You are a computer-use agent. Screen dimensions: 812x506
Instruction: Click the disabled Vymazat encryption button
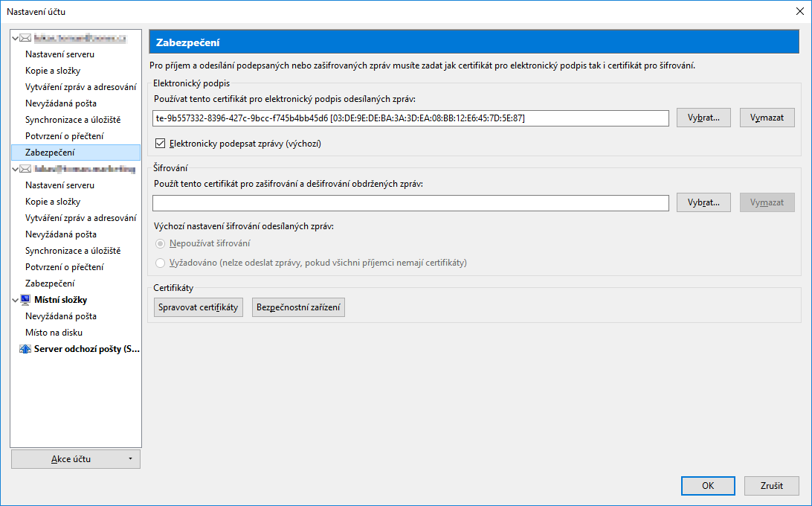[767, 202]
